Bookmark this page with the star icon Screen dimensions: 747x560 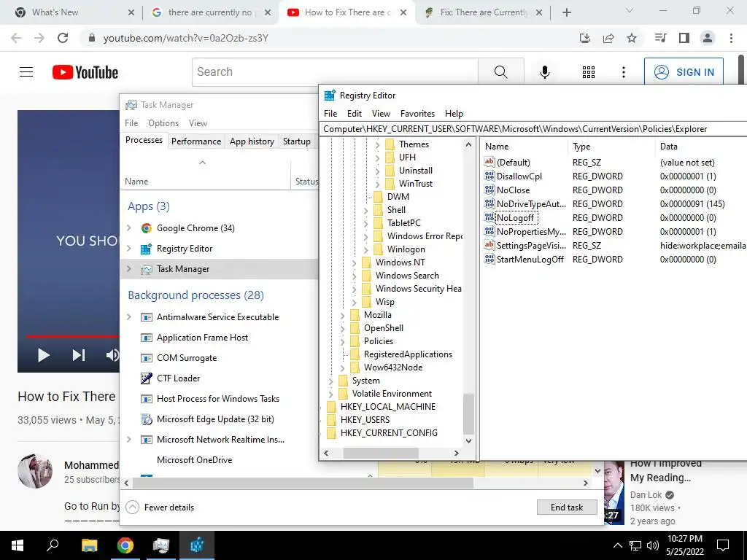click(632, 38)
